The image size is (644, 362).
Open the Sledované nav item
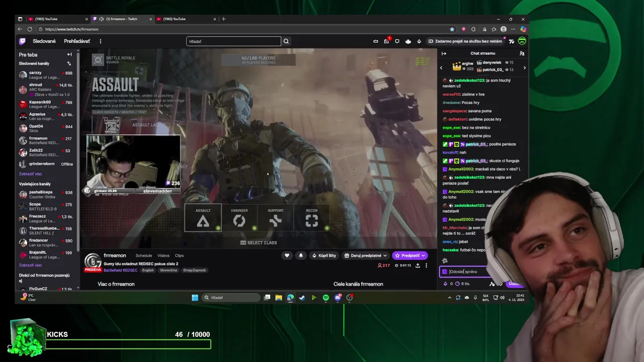coord(44,41)
